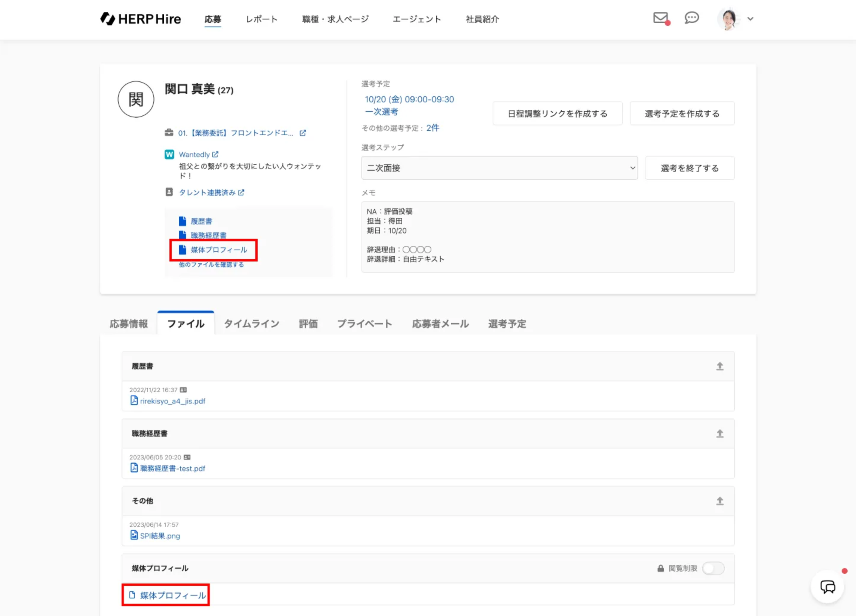This screenshot has height=616, width=856.
Task: Click upload icon in 履歴書 section
Action: (x=720, y=366)
